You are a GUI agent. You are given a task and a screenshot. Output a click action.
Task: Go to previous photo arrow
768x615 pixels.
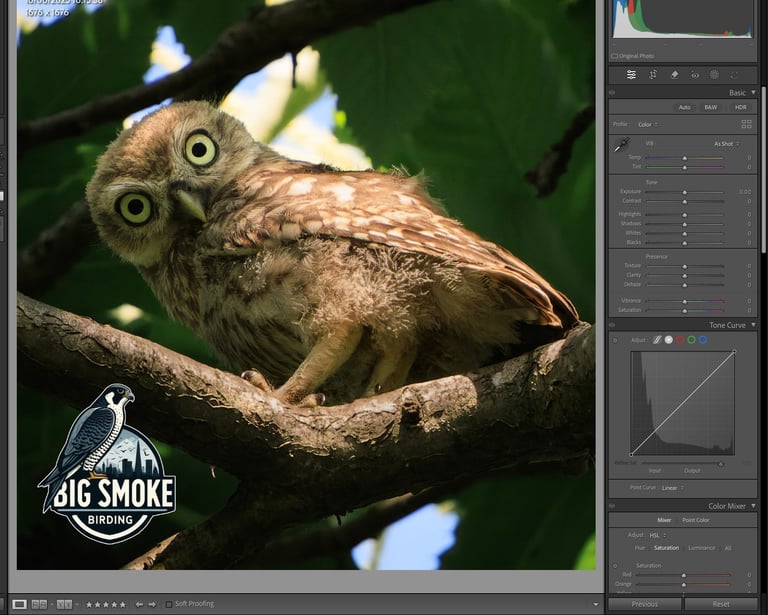click(140, 605)
